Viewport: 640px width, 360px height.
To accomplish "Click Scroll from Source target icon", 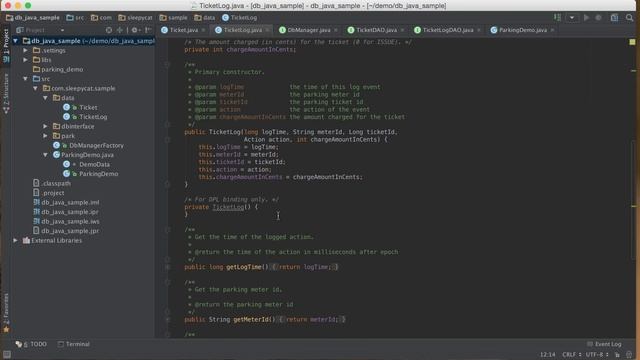I will pos(109,30).
